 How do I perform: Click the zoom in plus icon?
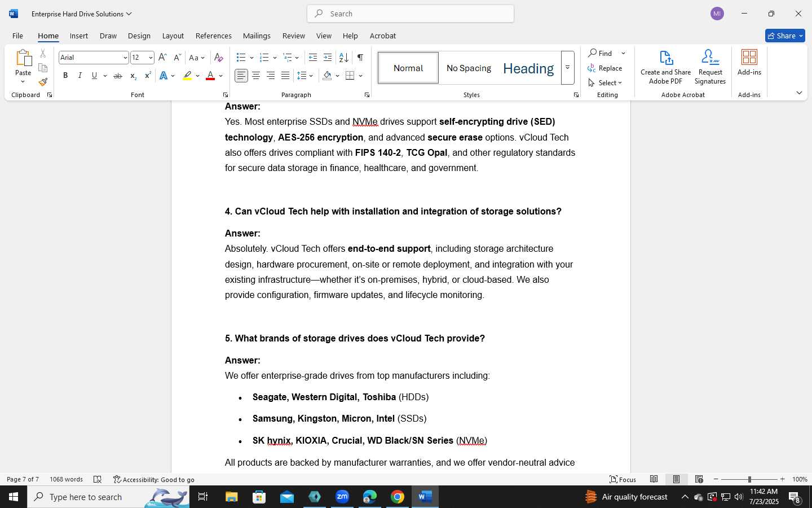coord(782,479)
